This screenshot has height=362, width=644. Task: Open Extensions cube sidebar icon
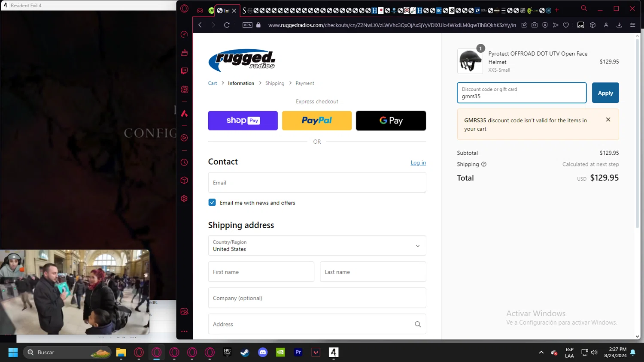tap(185, 180)
